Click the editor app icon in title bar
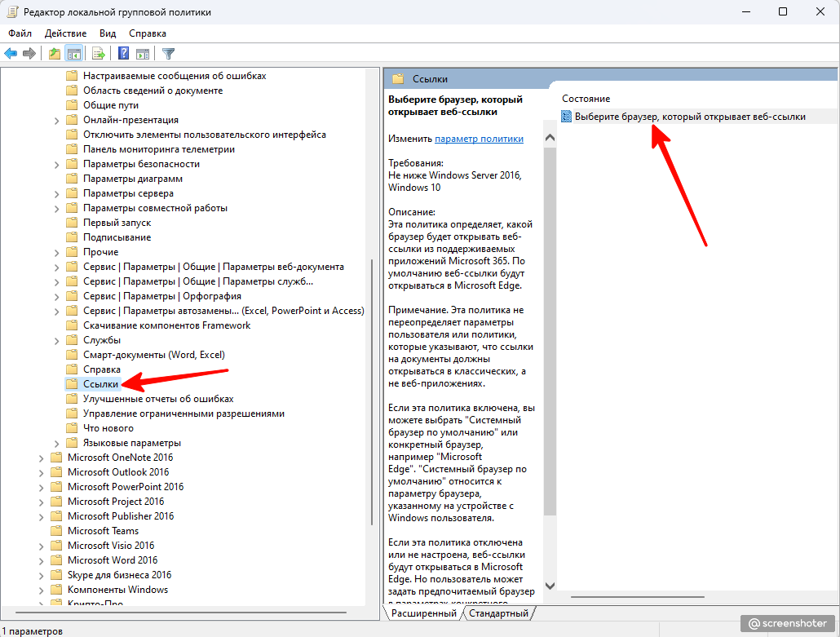Screen dimensions: 840x637 pos(12,11)
